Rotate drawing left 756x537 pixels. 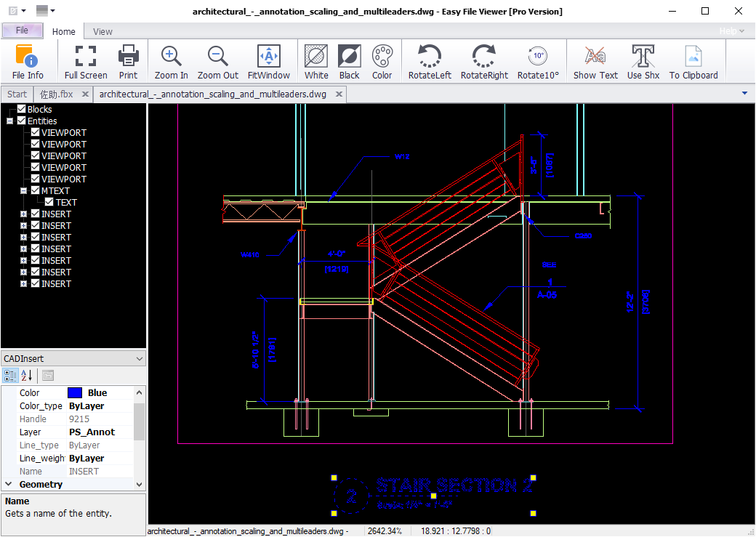(430, 62)
